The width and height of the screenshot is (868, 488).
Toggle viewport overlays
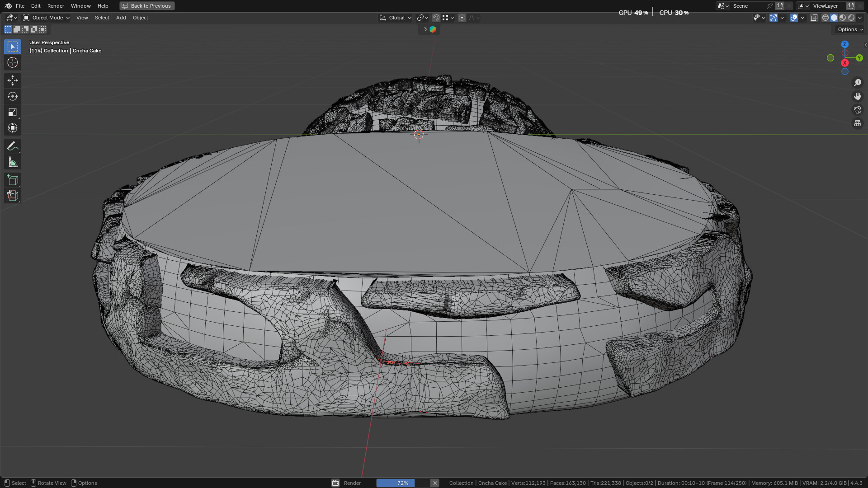point(794,18)
